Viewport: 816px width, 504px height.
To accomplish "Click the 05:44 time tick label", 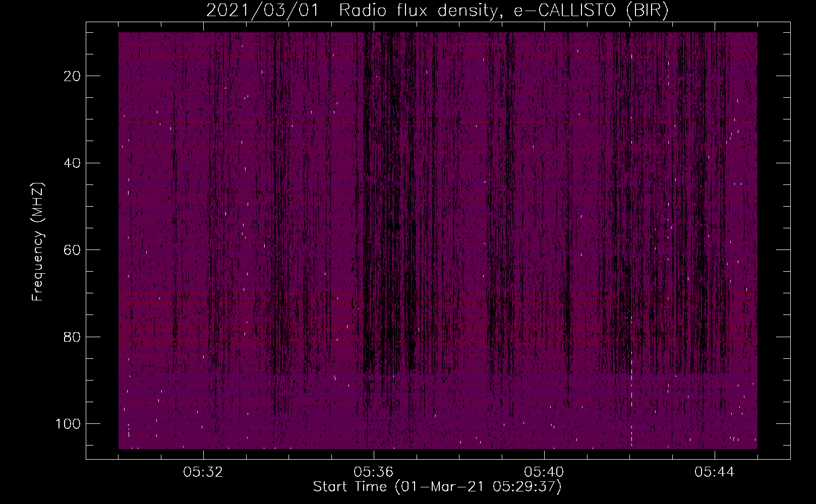I will (x=715, y=472).
